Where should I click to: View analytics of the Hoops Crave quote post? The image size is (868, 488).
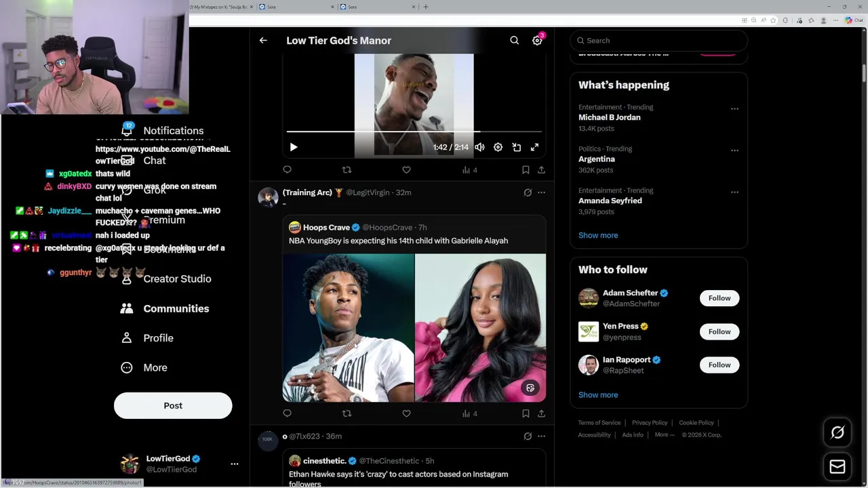pos(469,413)
